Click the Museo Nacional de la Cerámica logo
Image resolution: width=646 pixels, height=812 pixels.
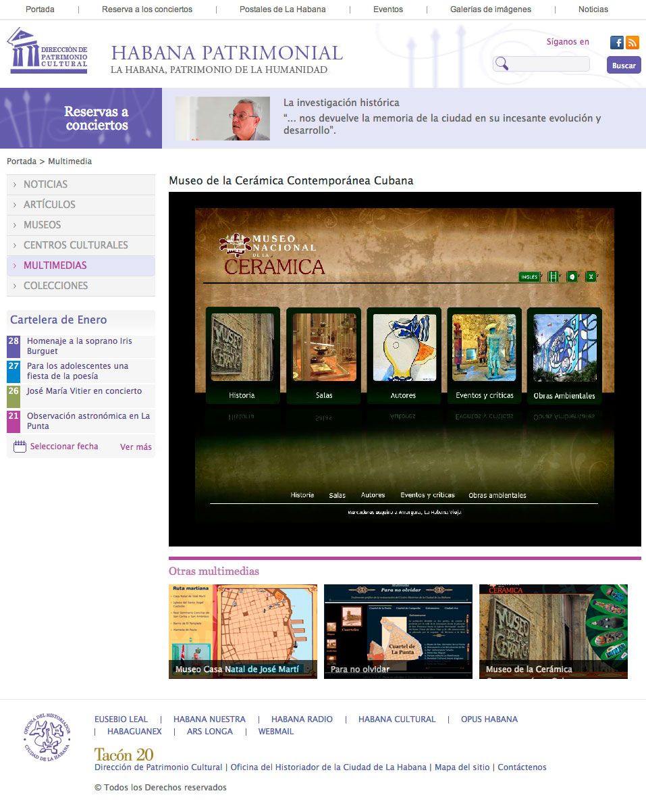(x=272, y=255)
